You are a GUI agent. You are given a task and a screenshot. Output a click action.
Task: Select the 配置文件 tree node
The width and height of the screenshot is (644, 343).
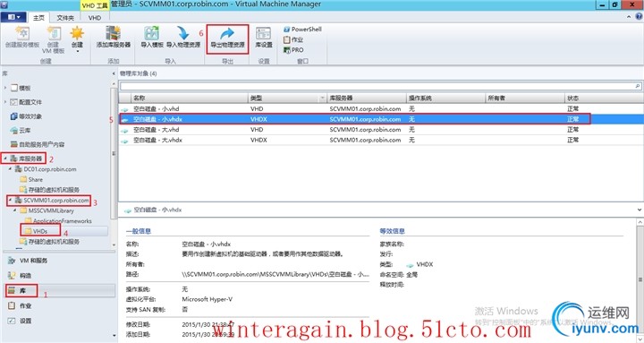point(26,101)
